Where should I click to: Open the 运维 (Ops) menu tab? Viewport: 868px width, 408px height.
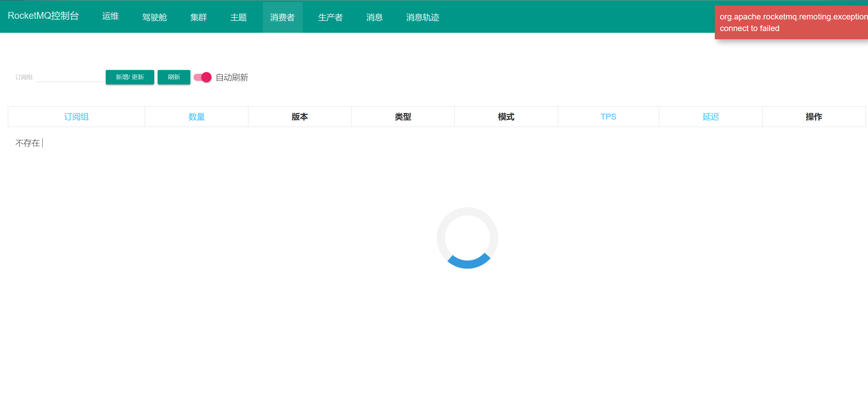click(110, 16)
